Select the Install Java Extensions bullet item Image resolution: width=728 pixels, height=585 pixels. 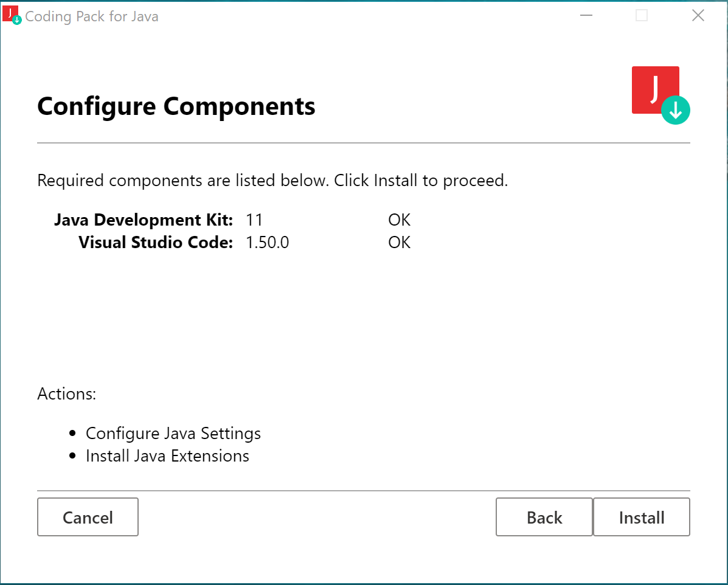tap(167, 455)
